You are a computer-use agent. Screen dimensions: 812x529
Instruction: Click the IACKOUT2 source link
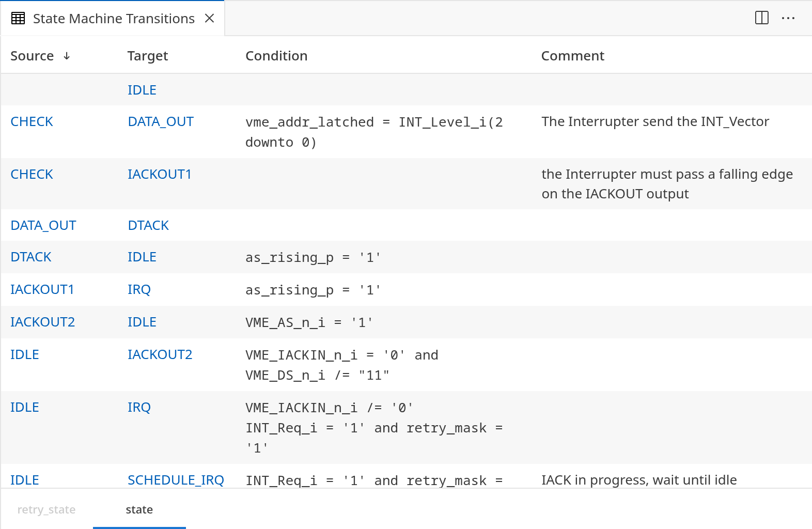click(x=43, y=322)
